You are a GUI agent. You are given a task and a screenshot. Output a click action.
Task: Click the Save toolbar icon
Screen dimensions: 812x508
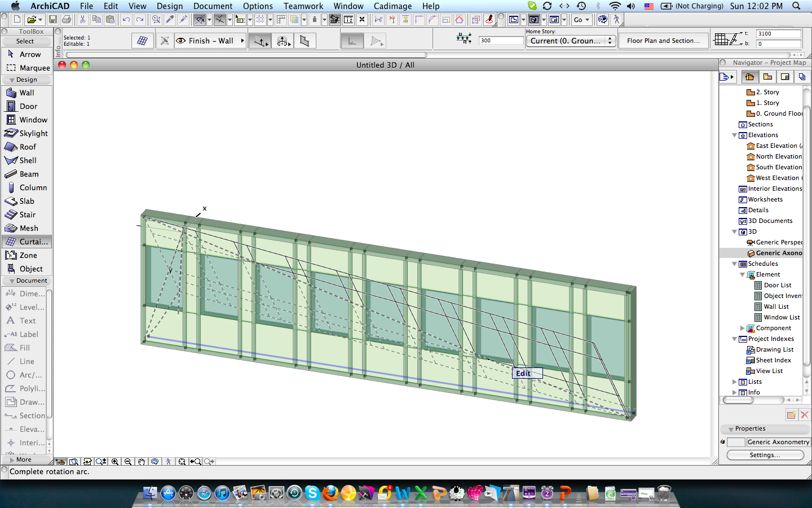pos(53,19)
